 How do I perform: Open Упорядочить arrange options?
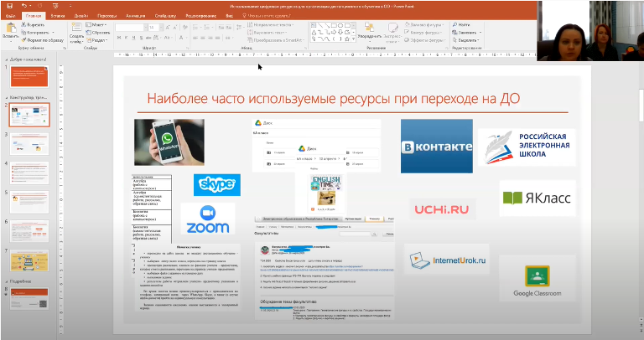(369, 32)
